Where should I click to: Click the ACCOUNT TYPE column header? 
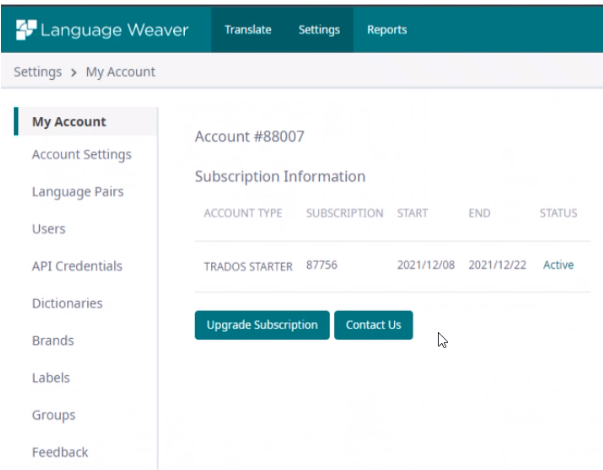tap(243, 213)
